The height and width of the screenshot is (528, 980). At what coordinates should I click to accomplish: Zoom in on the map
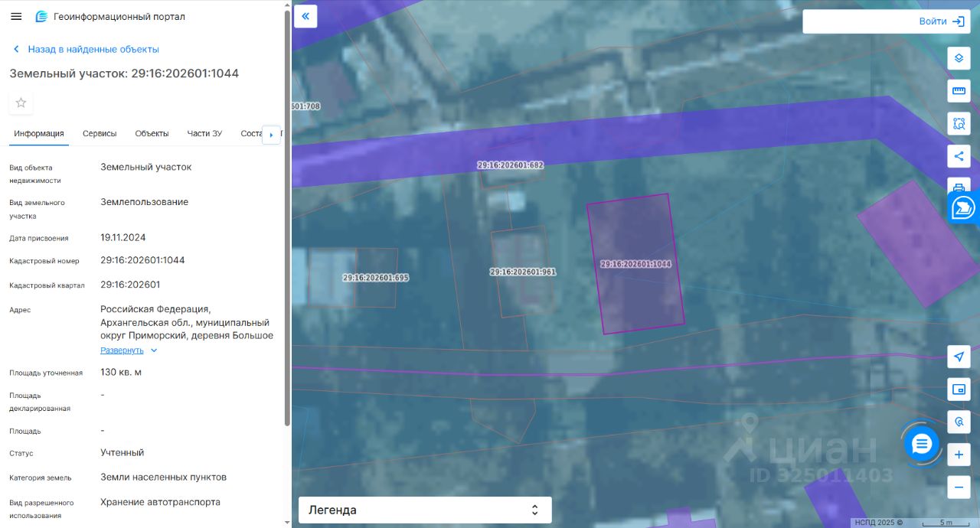[959, 455]
